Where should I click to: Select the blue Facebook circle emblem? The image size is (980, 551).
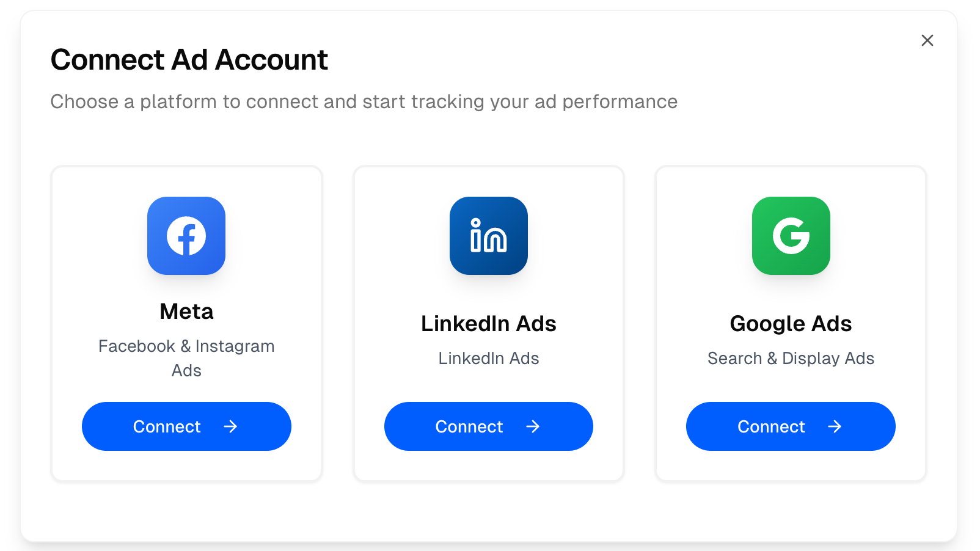click(x=186, y=236)
